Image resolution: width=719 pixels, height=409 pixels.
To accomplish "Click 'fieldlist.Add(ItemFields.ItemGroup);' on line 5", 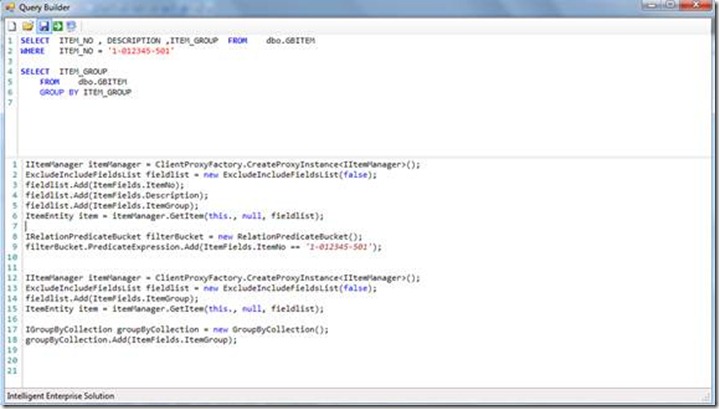I will pyautogui.click(x=112, y=205).
